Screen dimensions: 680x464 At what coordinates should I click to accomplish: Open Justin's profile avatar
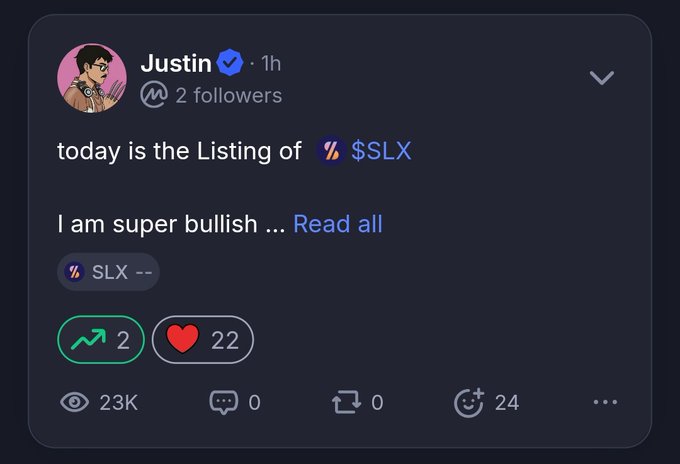pos(92,78)
